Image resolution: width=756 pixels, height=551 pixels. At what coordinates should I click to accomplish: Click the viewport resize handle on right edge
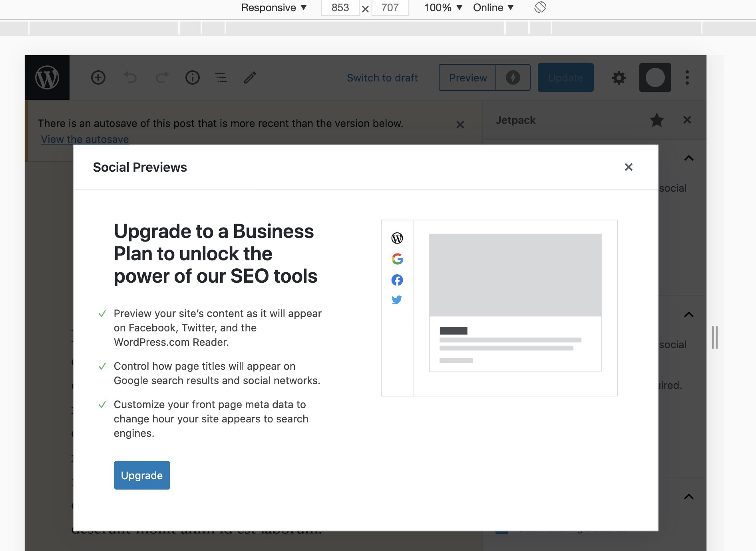pyautogui.click(x=715, y=337)
